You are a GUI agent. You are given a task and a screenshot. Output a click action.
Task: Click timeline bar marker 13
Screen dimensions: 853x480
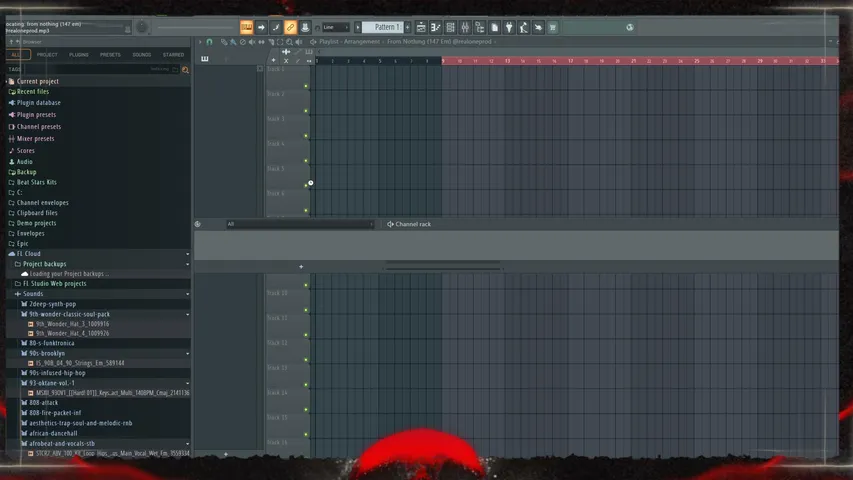pos(507,61)
